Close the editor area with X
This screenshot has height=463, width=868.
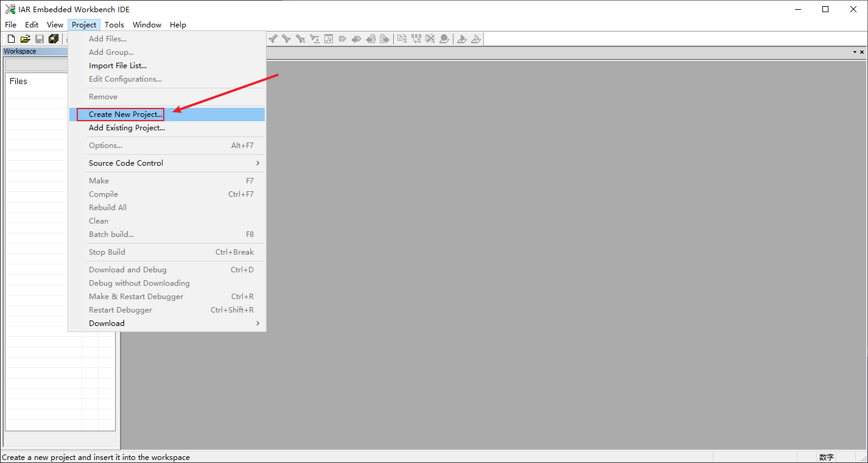862,52
